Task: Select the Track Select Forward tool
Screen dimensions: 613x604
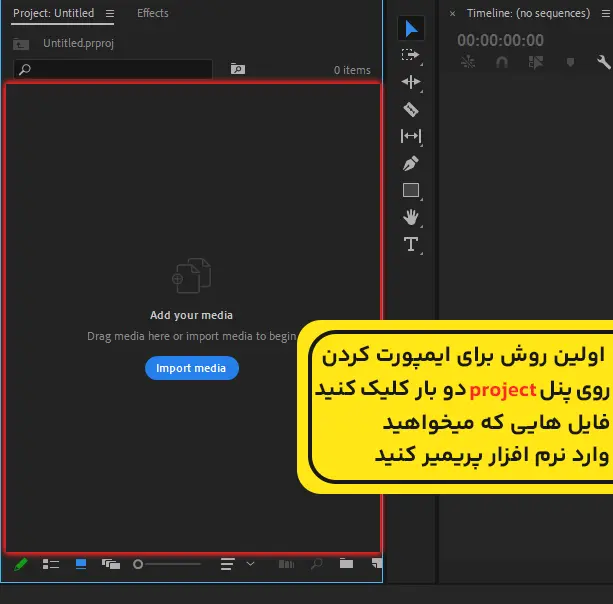Action: point(411,55)
